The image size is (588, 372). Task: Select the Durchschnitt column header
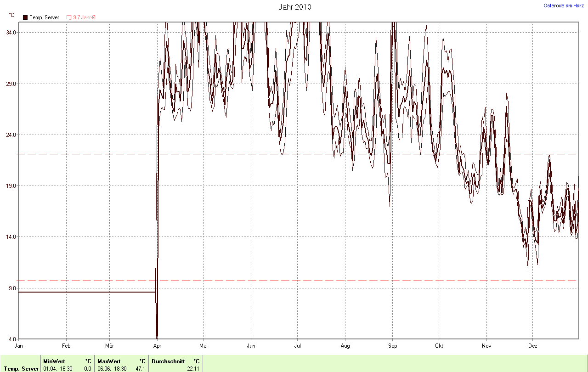pos(168,361)
